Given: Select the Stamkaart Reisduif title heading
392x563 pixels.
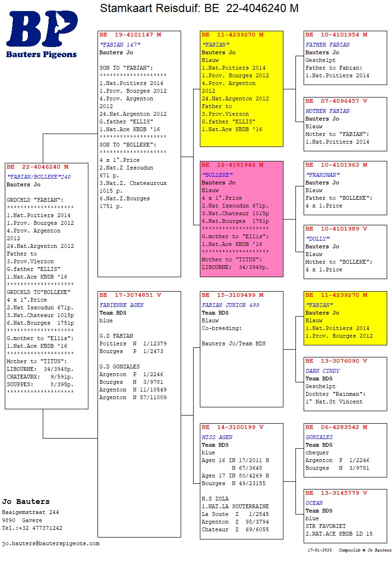Looking at the screenshot, I should click(x=199, y=8).
